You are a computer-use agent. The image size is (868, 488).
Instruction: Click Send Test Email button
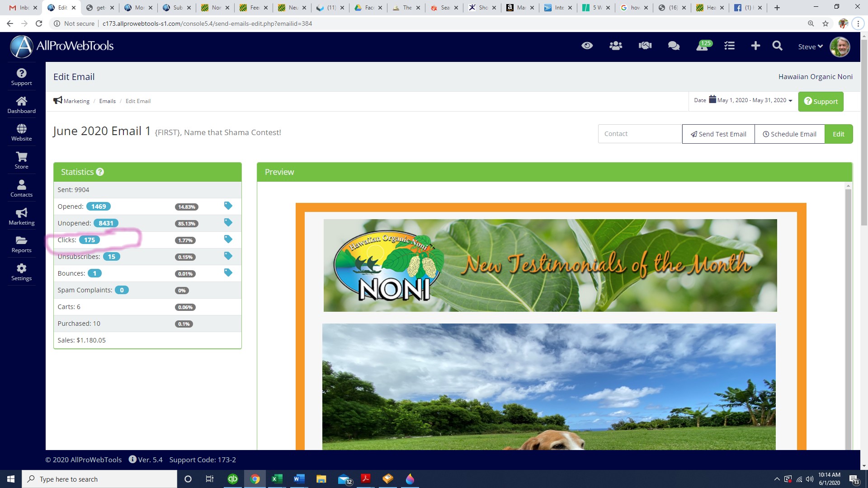(718, 134)
